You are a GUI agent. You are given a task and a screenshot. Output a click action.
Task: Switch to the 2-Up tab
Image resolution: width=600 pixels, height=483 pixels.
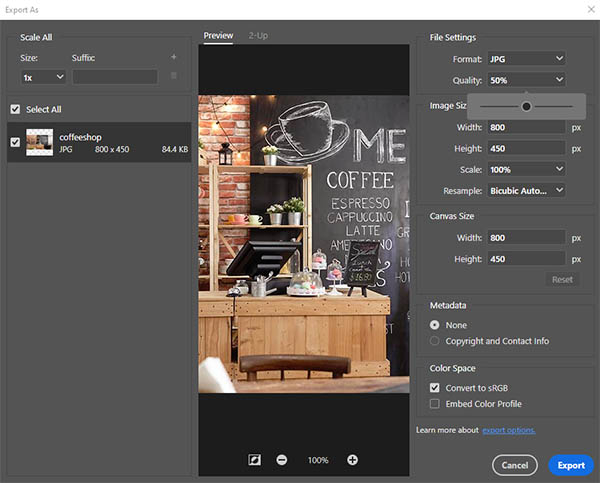coord(257,36)
